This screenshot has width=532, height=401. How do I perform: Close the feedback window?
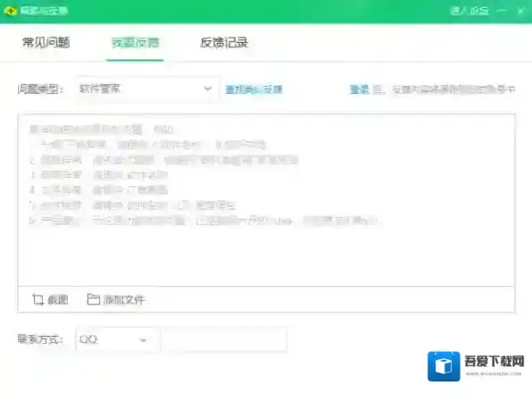pos(520,11)
